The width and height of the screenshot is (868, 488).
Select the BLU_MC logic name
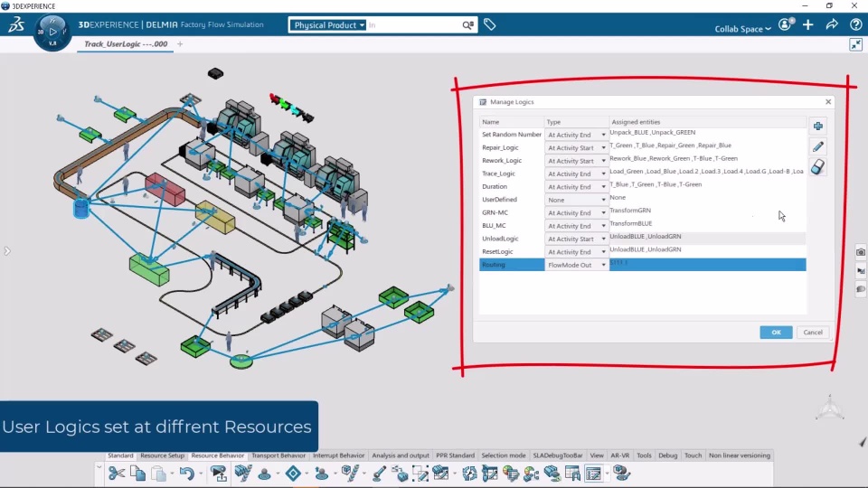click(494, 226)
